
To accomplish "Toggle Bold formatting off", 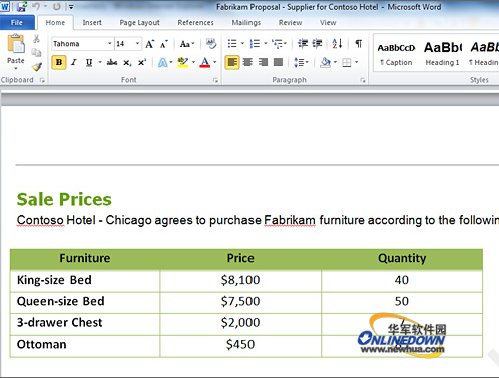I will 59,62.
